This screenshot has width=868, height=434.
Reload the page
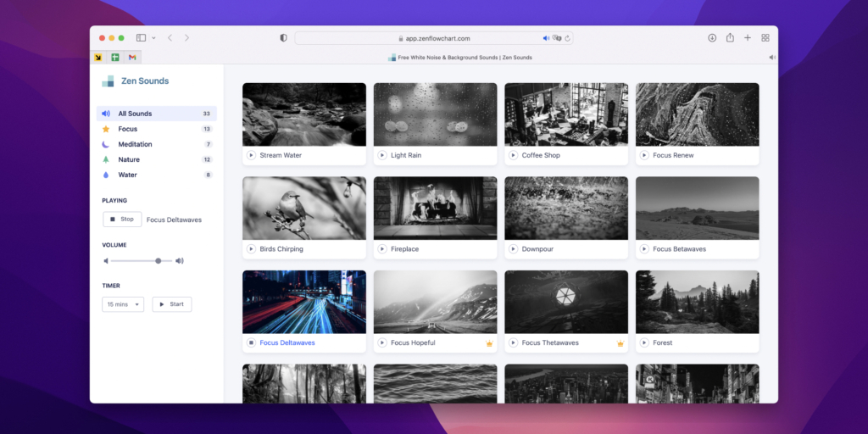pos(567,39)
